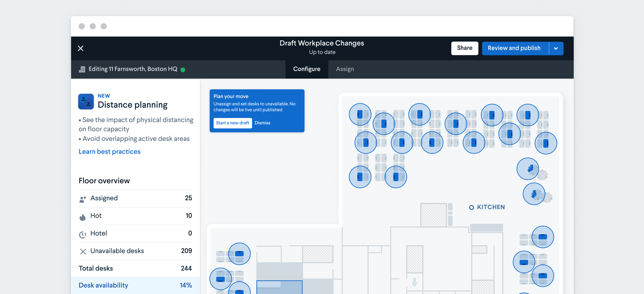Screen dimensions: 644x294
Task: Click the Unavailable desks X icon
Action: coord(83,252)
